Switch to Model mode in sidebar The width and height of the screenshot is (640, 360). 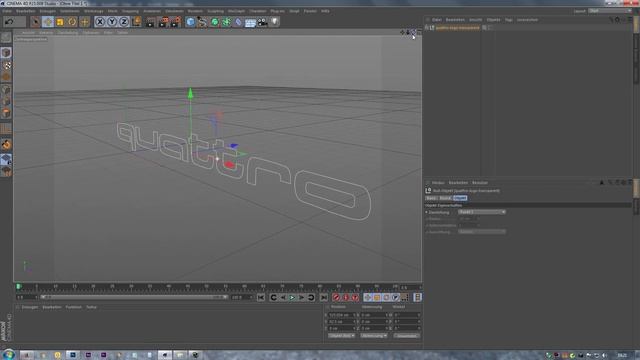click(6, 53)
